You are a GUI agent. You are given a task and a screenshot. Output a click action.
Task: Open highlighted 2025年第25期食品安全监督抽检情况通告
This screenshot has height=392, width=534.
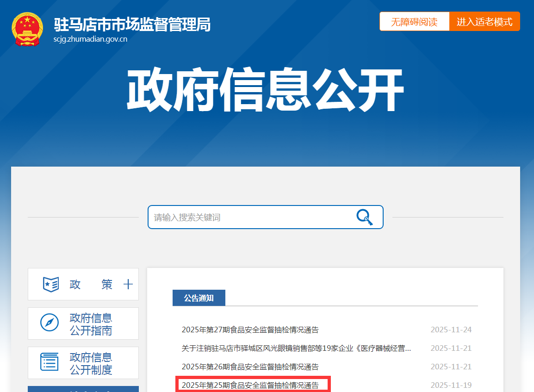click(250, 385)
